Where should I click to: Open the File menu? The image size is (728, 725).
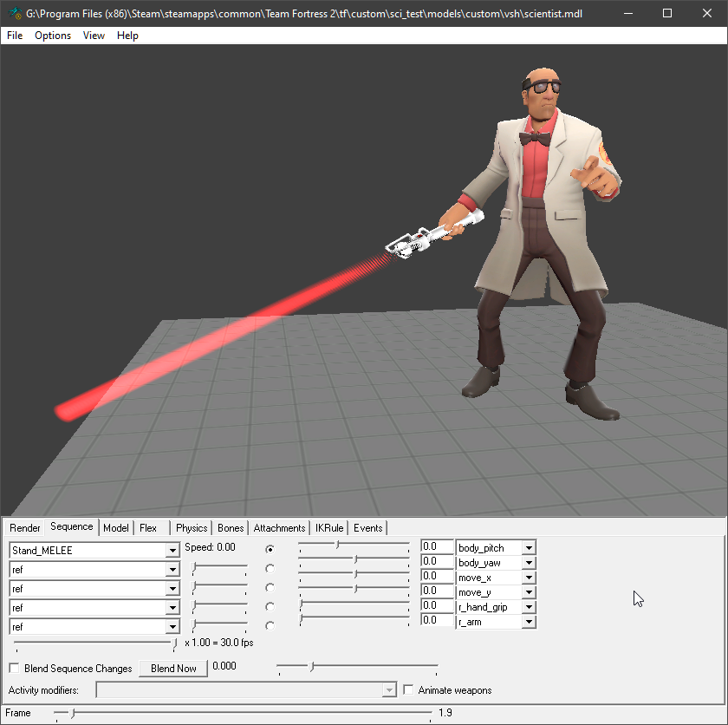(15, 36)
